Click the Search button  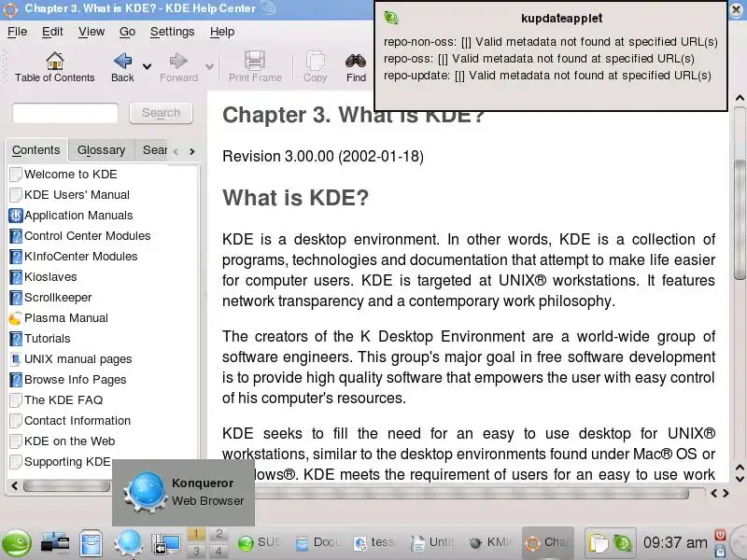[x=161, y=113]
